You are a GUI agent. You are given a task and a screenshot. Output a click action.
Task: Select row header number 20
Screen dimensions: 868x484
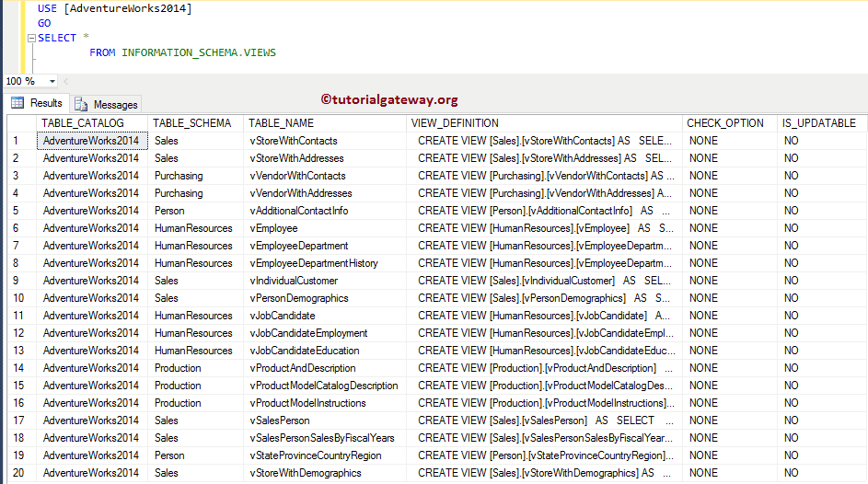click(x=22, y=473)
